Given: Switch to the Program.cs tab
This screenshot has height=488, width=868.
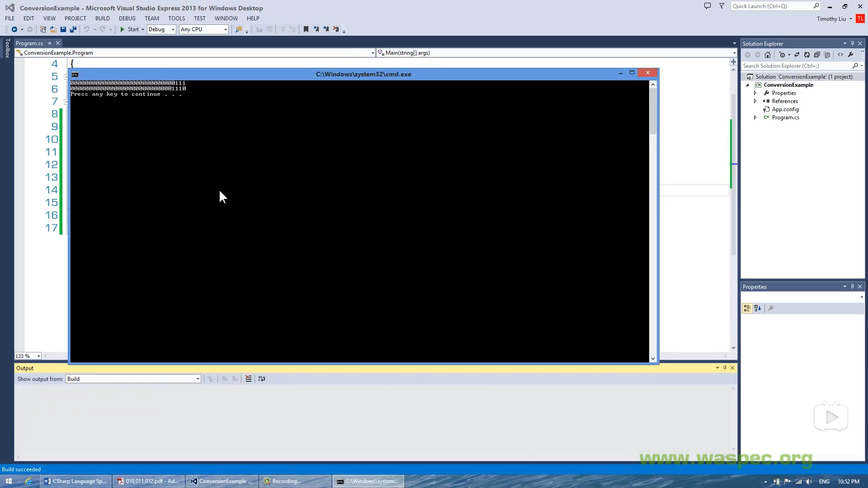Looking at the screenshot, I should 30,43.
